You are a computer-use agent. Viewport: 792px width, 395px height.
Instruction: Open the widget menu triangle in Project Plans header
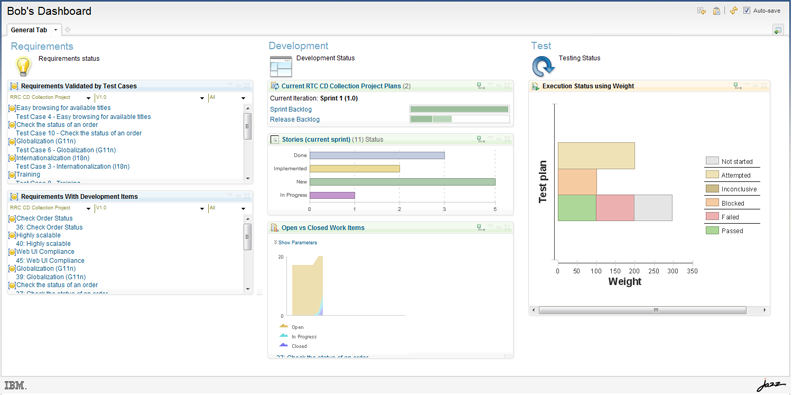point(490,85)
